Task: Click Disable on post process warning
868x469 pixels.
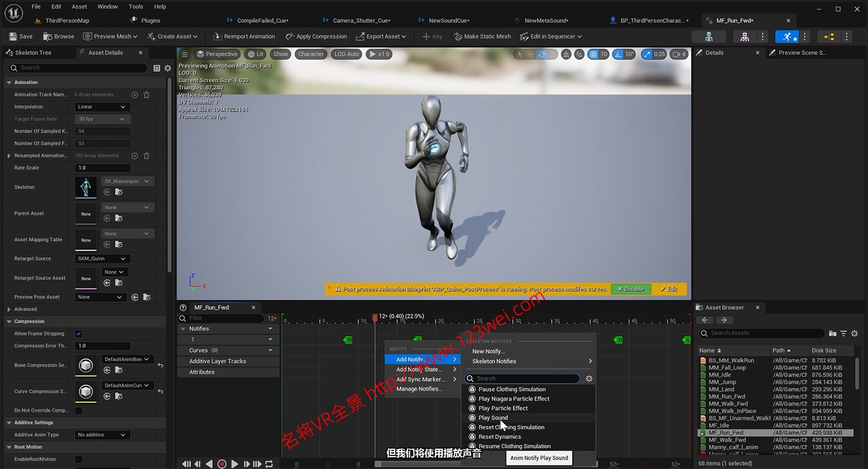Action: pyautogui.click(x=631, y=289)
